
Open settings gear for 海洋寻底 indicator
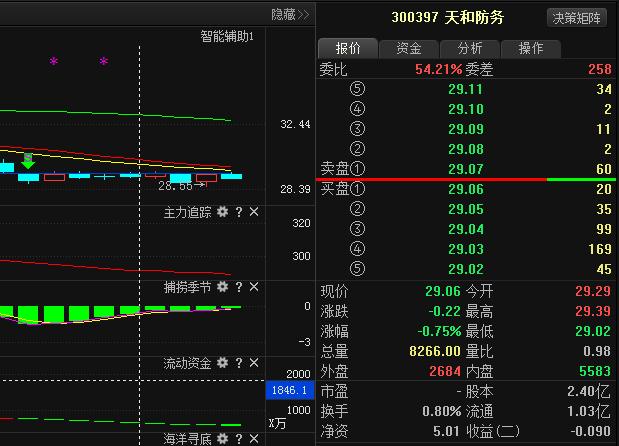click(x=223, y=439)
